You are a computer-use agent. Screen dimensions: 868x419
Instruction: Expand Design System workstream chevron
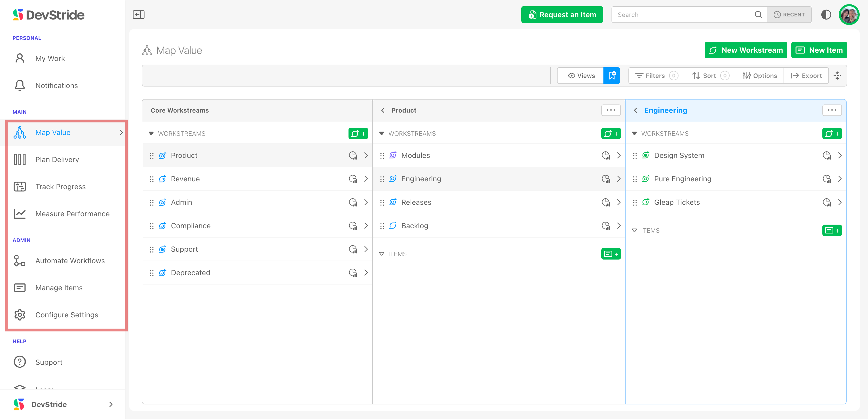[840, 155]
